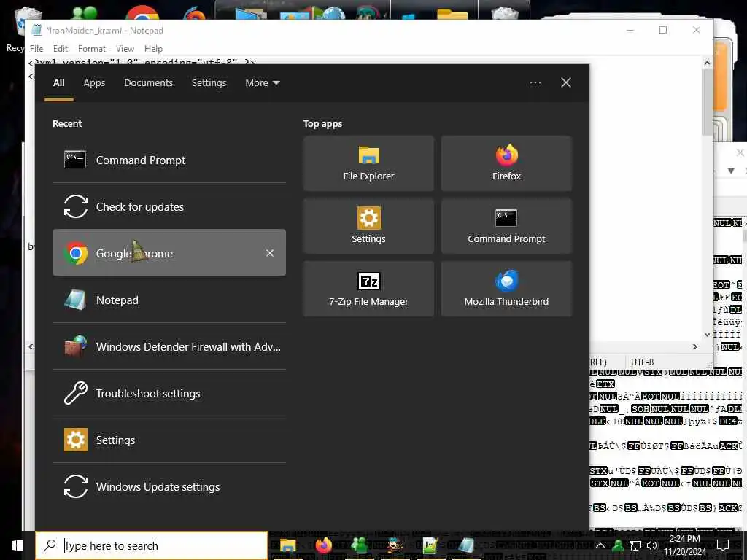747x560 pixels.
Task: Open the search panel options ellipsis
Action: coord(535,83)
